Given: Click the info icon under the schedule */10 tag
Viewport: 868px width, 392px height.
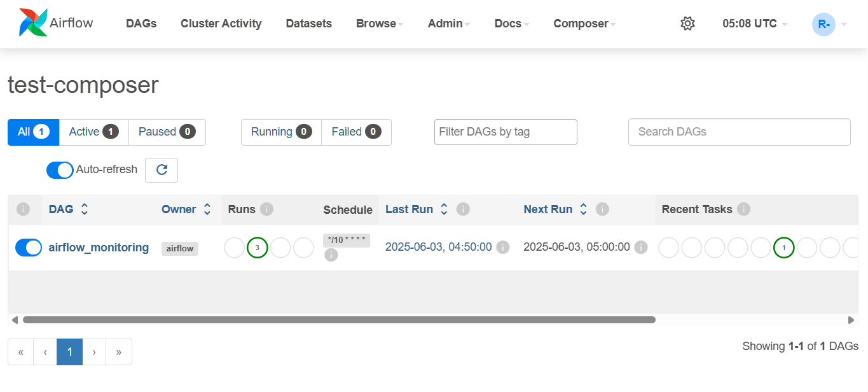Looking at the screenshot, I should 331,255.
